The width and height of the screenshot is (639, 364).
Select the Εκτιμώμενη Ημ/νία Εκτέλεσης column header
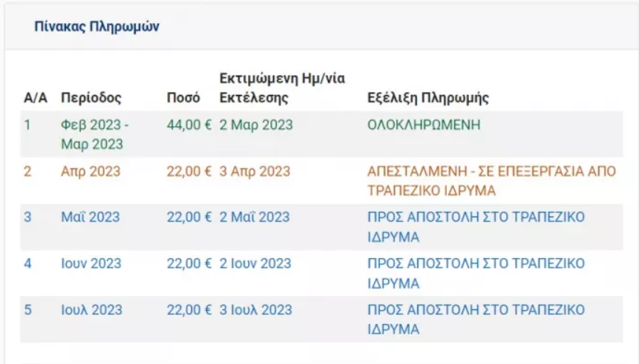282,88
